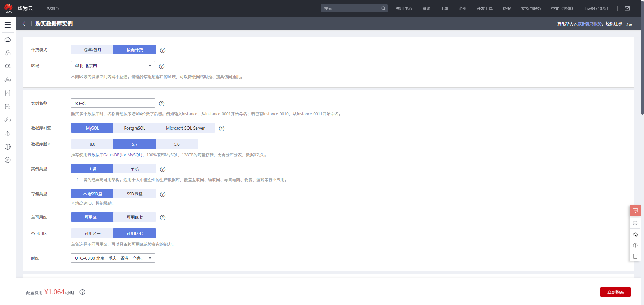This screenshot has width=644, height=305.
Task: Click the search magnifier icon
Action: (383, 8)
